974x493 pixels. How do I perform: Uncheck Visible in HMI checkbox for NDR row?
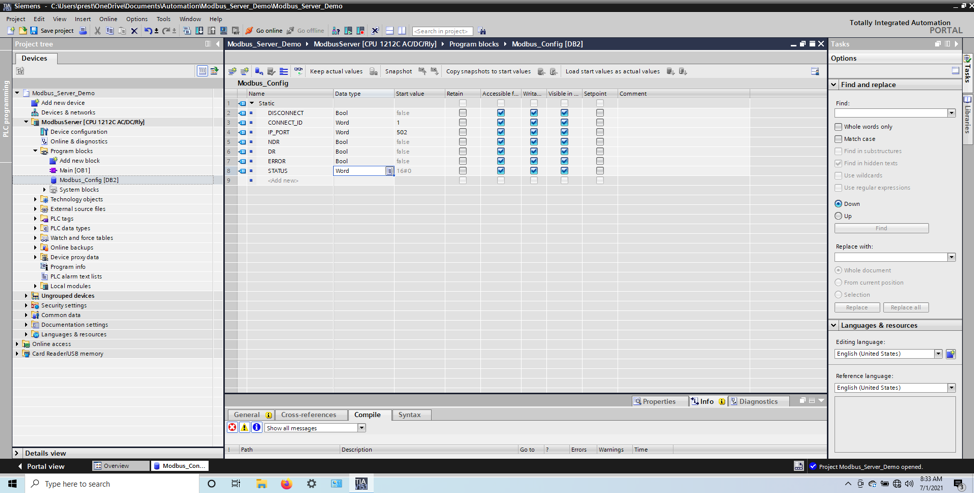pos(564,142)
